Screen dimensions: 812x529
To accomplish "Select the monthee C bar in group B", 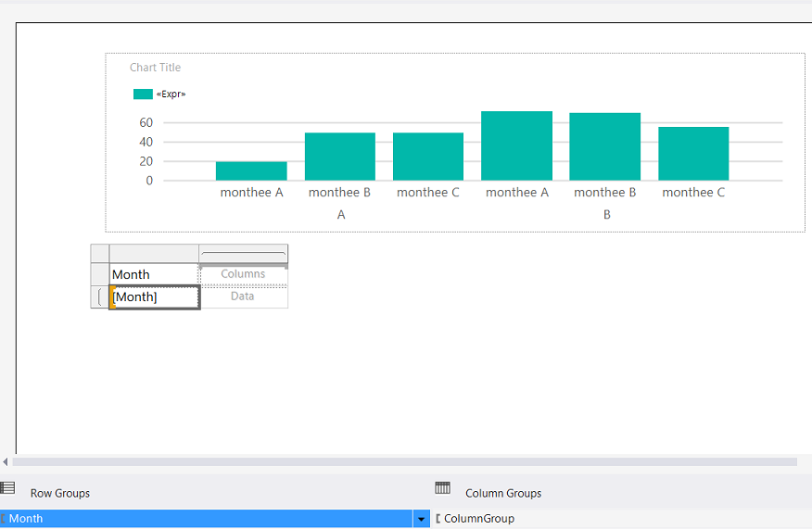I will pos(693,154).
